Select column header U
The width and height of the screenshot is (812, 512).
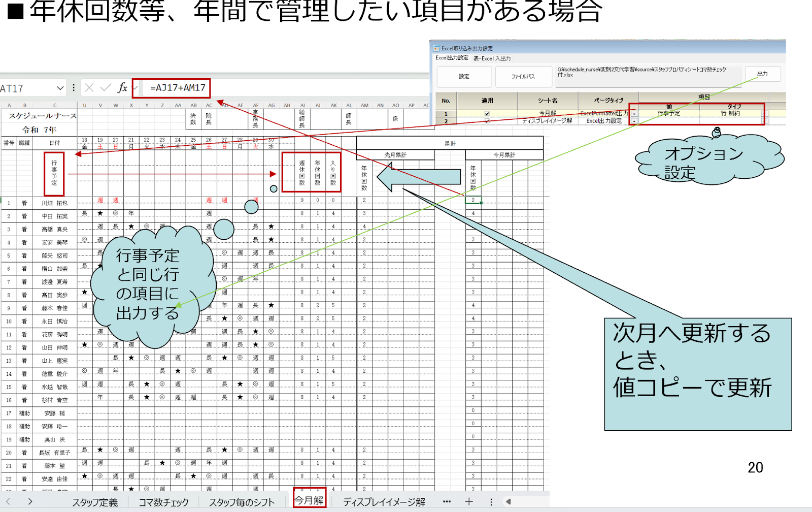[85, 106]
